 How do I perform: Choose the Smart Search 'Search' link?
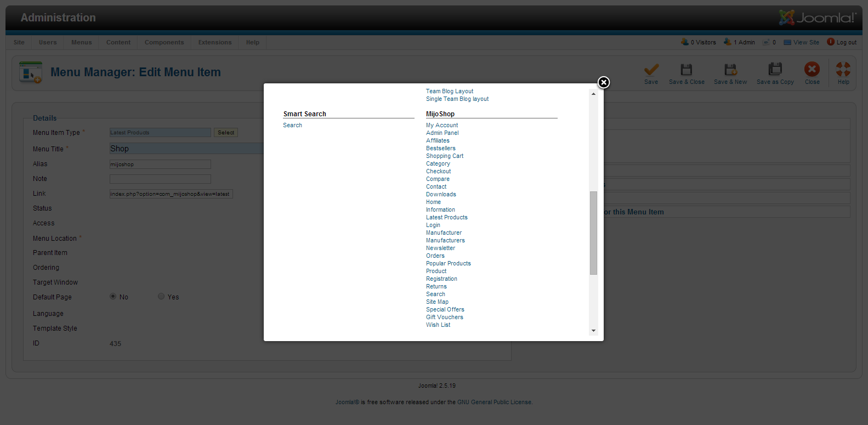click(292, 126)
